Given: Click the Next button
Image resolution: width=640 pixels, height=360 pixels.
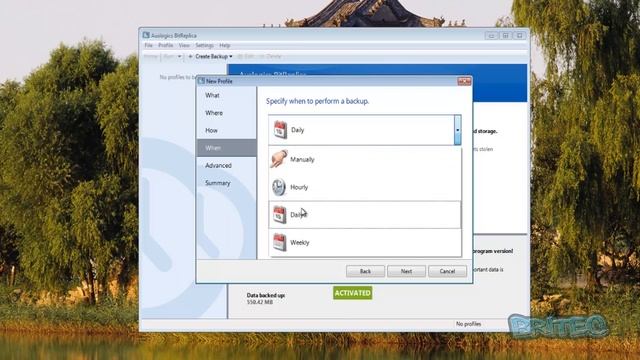Looking at the screenshot, I should tap(406, 271).
